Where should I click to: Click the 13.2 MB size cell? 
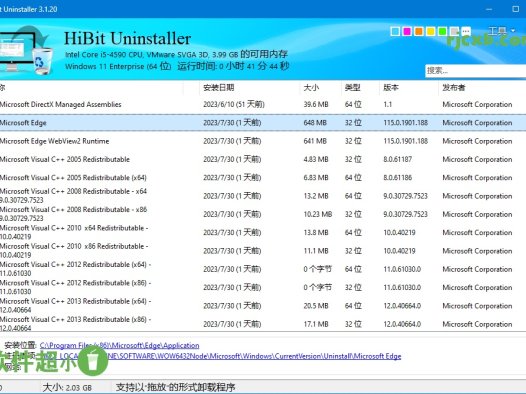(x=316, y=196)
